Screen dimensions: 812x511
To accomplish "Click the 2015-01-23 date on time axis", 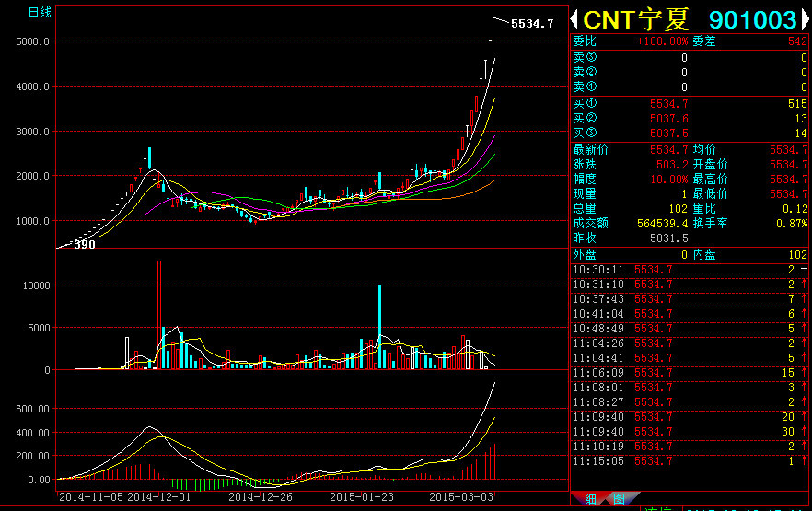I will coord(362,497).
